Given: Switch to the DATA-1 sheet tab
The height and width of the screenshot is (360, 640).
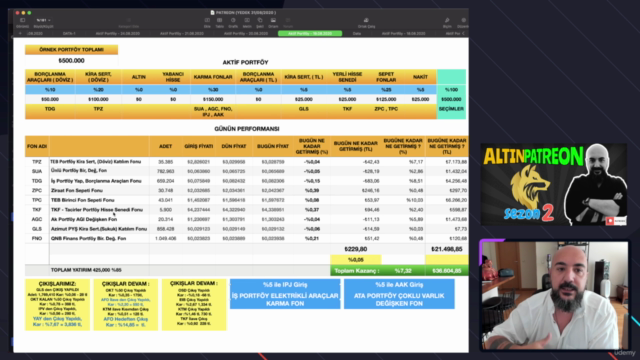Looking at the screenshot, I should click(x=69, y=33).
